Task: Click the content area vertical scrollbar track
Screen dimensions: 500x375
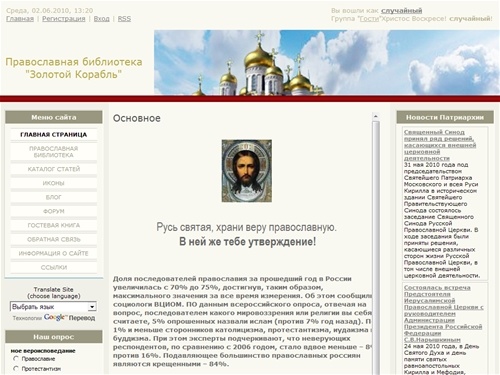Action: (x=376, y=247)
